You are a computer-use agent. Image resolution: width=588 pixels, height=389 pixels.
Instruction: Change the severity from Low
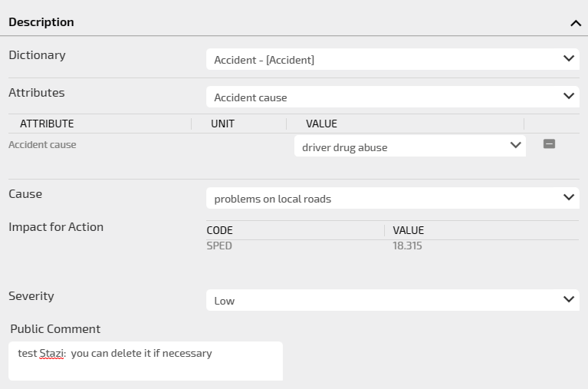click(x=383, y=301)
